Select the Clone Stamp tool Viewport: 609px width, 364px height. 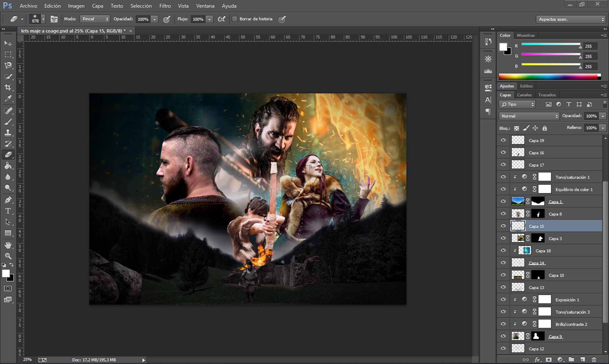click(x=8, y=133)
